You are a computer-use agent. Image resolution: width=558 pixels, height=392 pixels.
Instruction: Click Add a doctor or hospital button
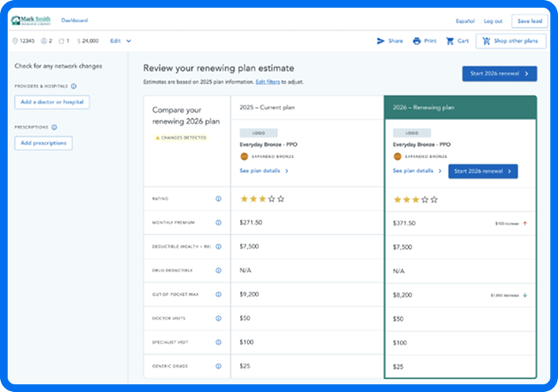coord(52,102)
